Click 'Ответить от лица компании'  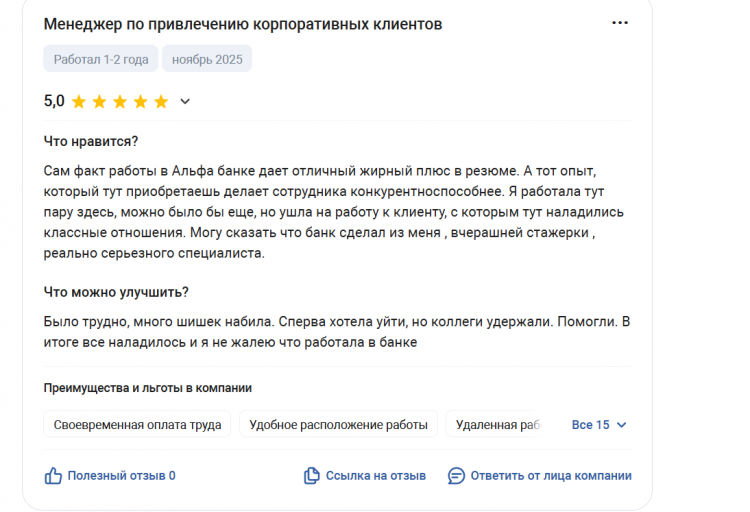[x=550, y=476]
